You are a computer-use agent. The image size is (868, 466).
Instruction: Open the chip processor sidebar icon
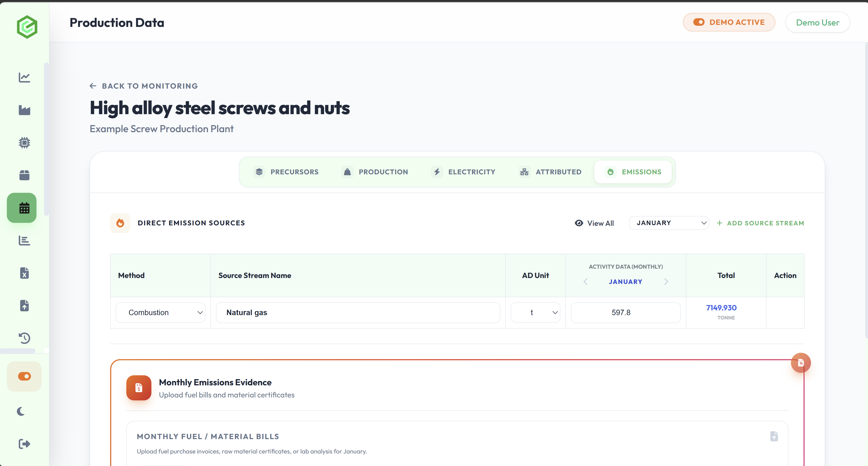pos(24,143)
